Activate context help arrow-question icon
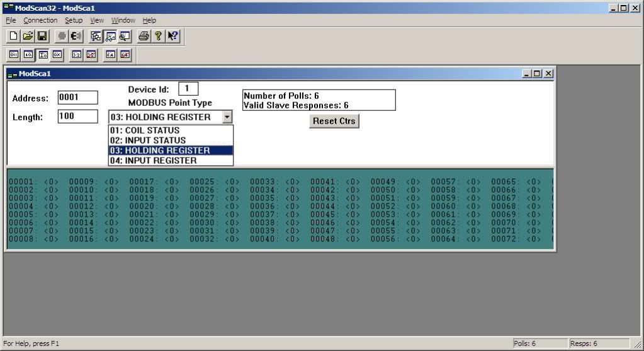 click(172, 36)
